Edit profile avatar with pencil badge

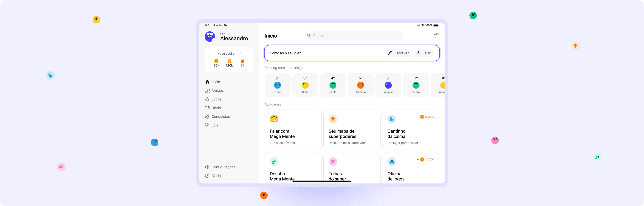pos(214,41)
